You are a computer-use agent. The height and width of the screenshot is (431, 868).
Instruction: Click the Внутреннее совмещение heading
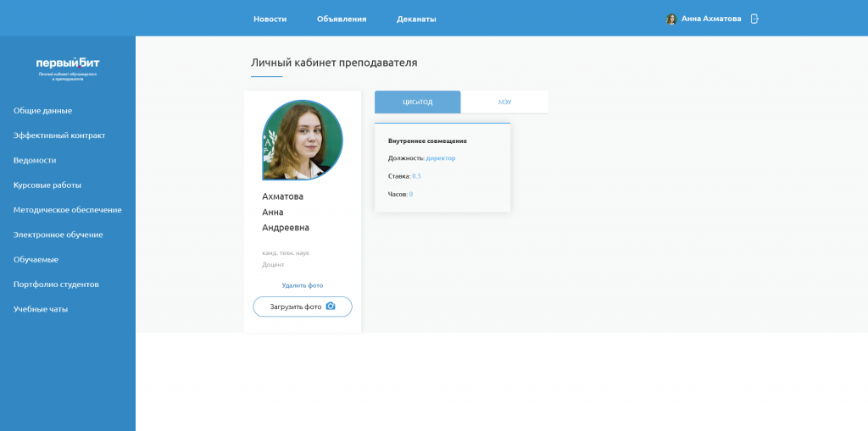coord(427,141)
